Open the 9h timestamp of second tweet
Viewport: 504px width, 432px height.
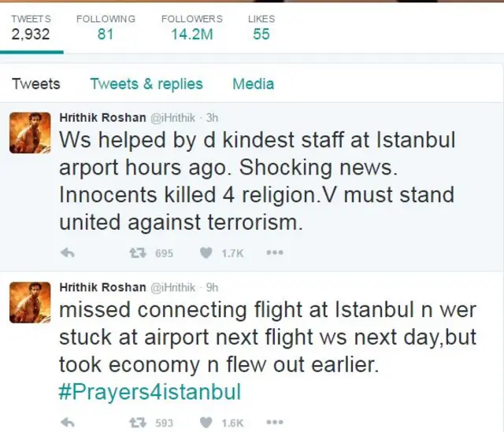click(212, 287)
